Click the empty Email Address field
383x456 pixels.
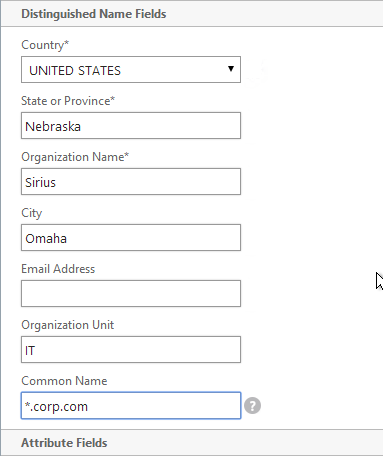[131, 294]
